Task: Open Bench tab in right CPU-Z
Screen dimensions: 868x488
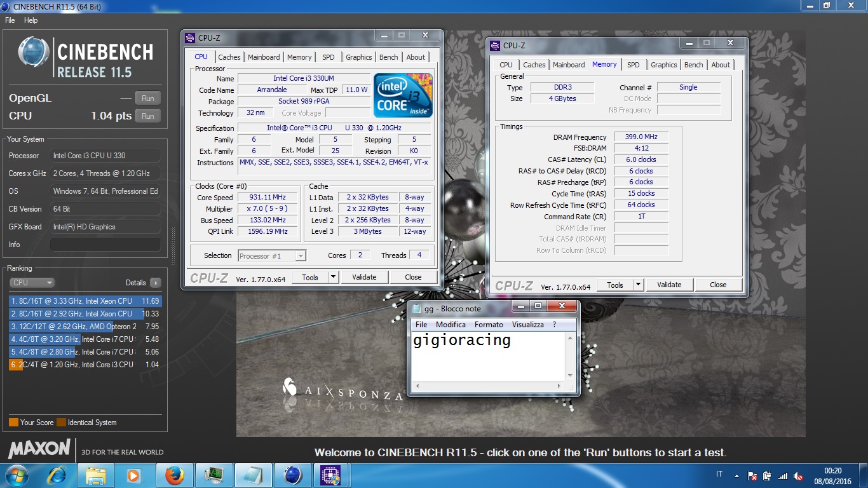Action: [694, 65]
